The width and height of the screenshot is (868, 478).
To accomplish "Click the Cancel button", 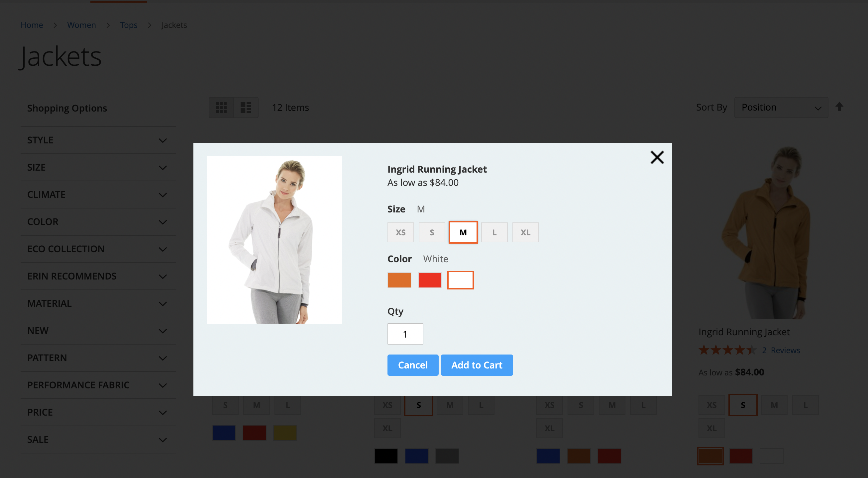I will (x=412, y=365).
